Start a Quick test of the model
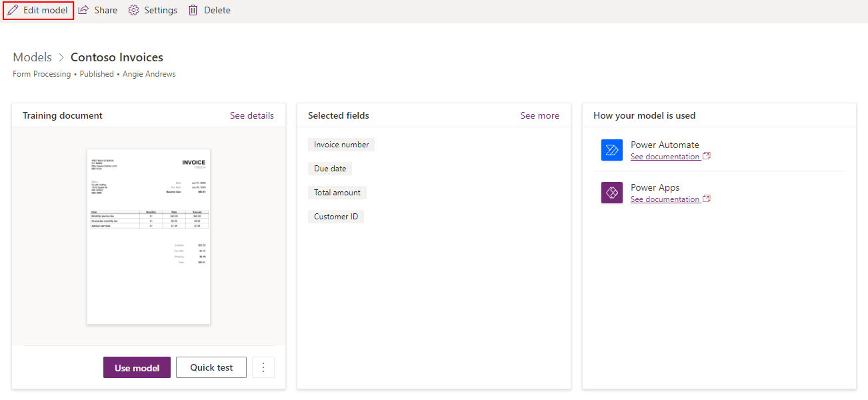The height and width of the screenshot is (400, 868). click(211, 367)
